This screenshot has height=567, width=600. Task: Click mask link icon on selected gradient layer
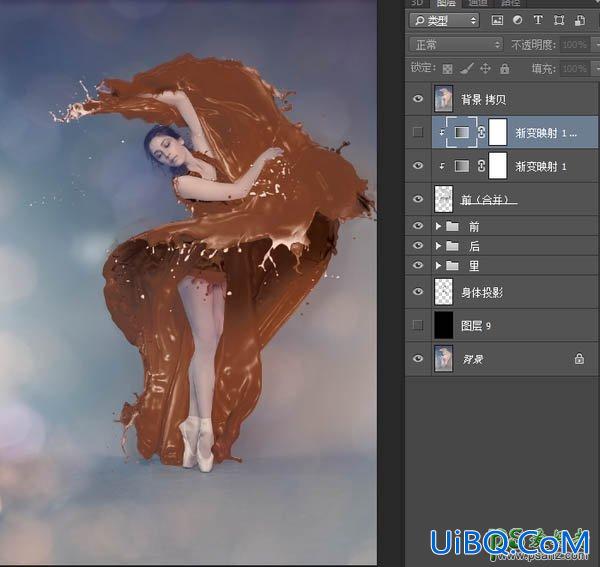tap(481, 132)
